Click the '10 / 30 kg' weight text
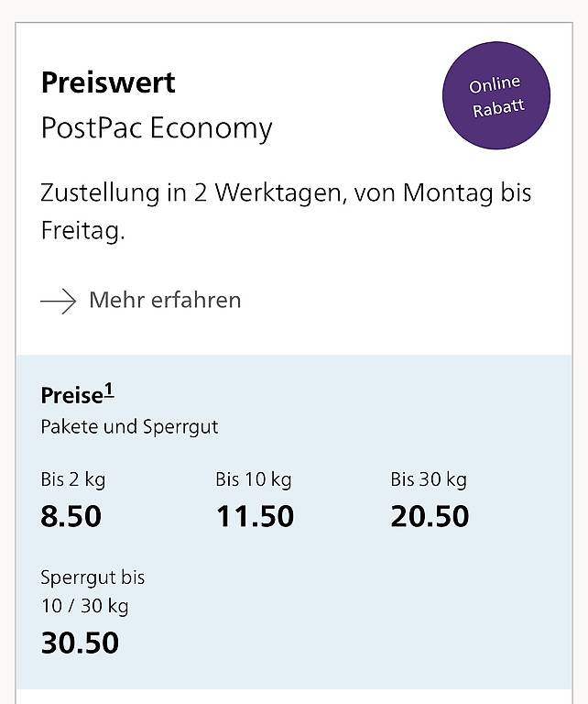 [84, 606]
